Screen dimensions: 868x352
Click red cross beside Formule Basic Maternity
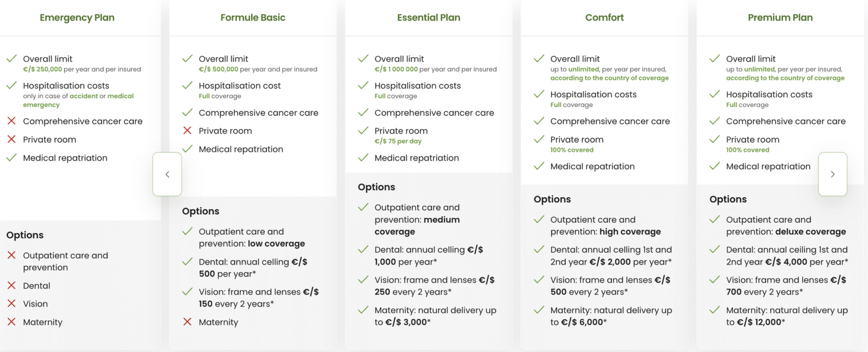(187, 322)
